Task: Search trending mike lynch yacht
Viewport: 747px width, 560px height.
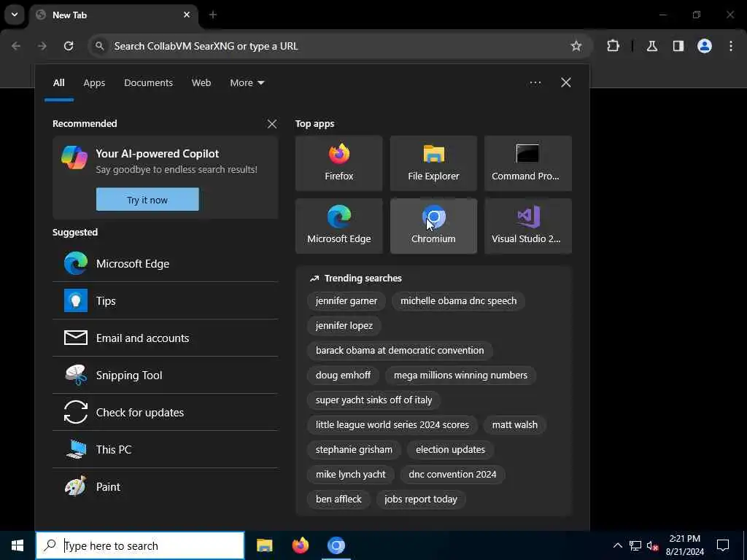Action: [351, 474]
